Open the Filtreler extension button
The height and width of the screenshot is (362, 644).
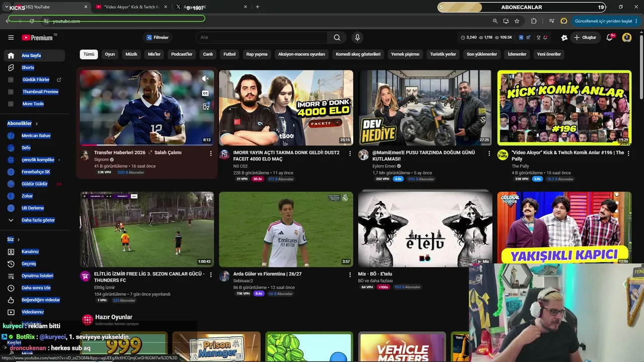tap(157, 37)
